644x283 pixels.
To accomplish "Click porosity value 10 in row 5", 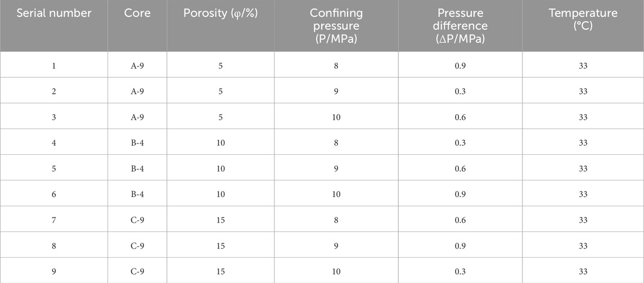I will click(220, 168).
